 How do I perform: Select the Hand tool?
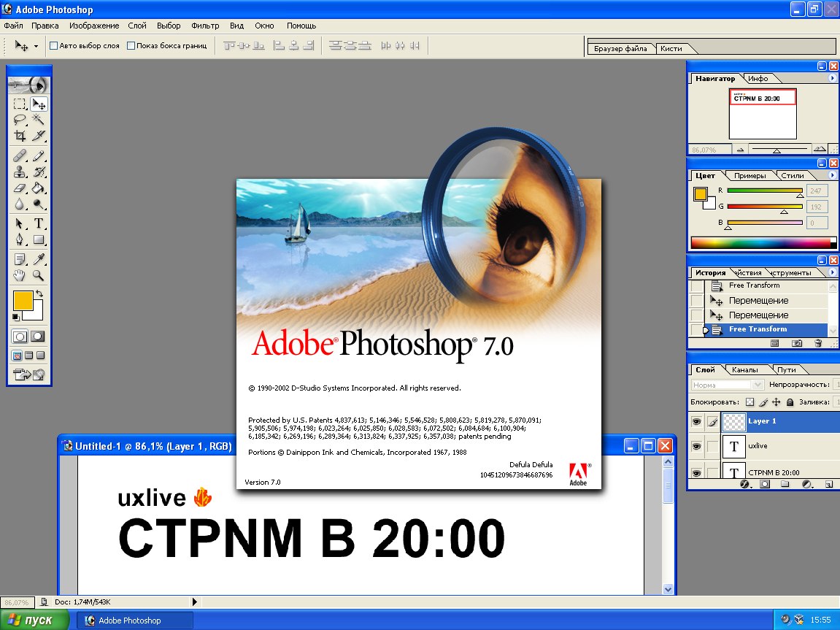point(20,276)
